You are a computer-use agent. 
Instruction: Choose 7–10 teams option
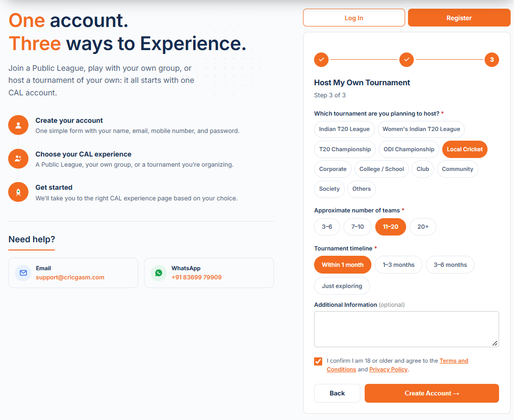tap(357, 227)
